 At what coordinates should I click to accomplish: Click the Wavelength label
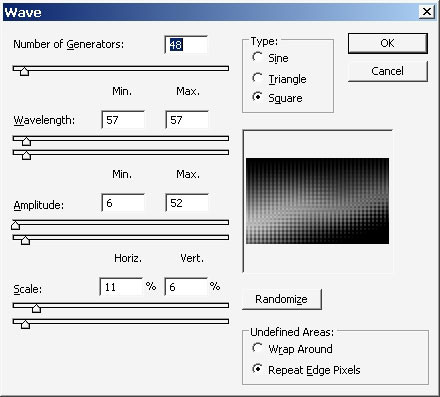point(44,120)
